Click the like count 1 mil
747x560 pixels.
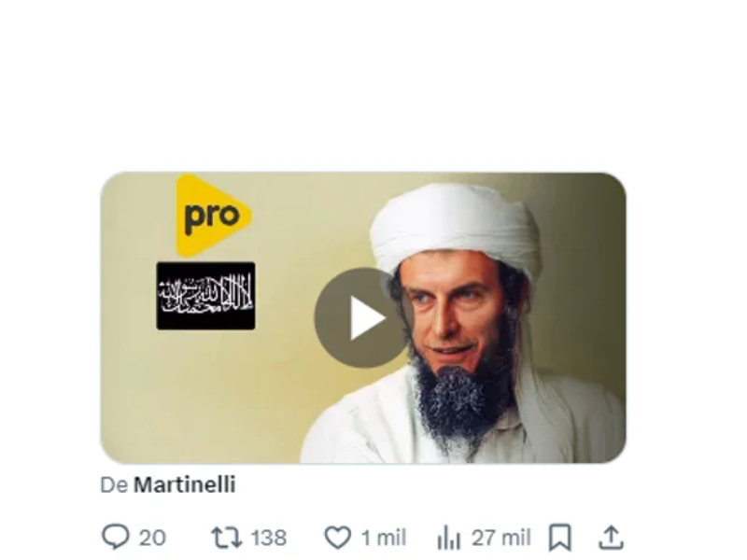[x=384, y=538]
